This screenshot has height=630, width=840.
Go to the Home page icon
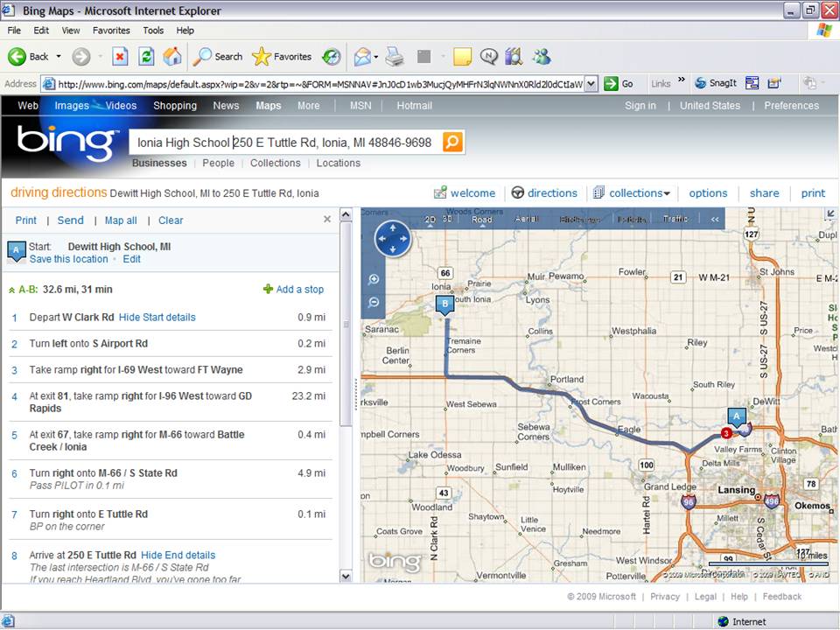(172, 56)
